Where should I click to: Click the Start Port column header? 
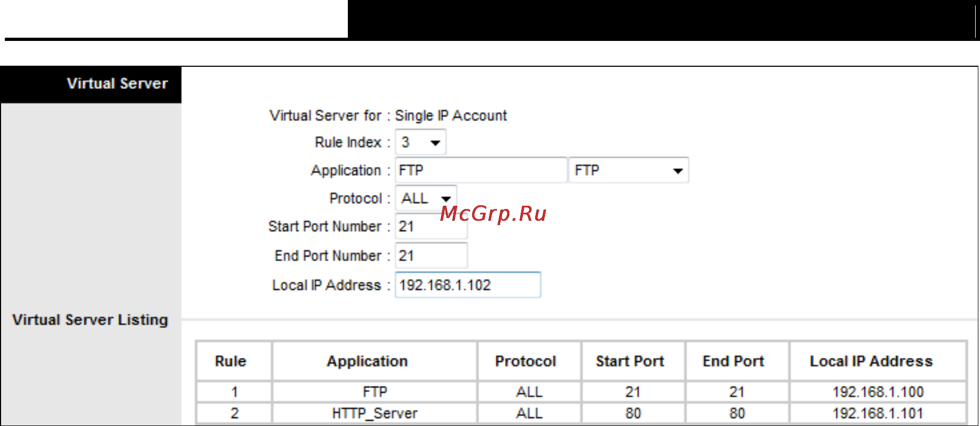click(x=633, y=361)
